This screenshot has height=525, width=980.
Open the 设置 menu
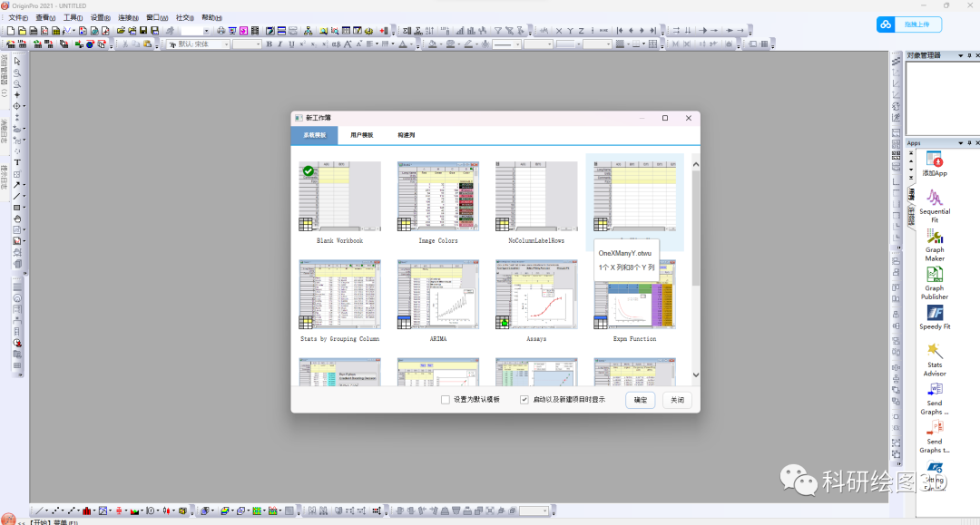click(x=101, y=17)
